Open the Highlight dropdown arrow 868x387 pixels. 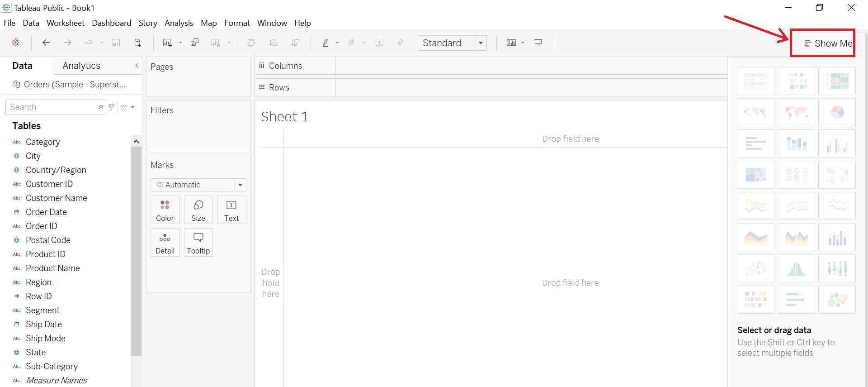click(337, 43)
